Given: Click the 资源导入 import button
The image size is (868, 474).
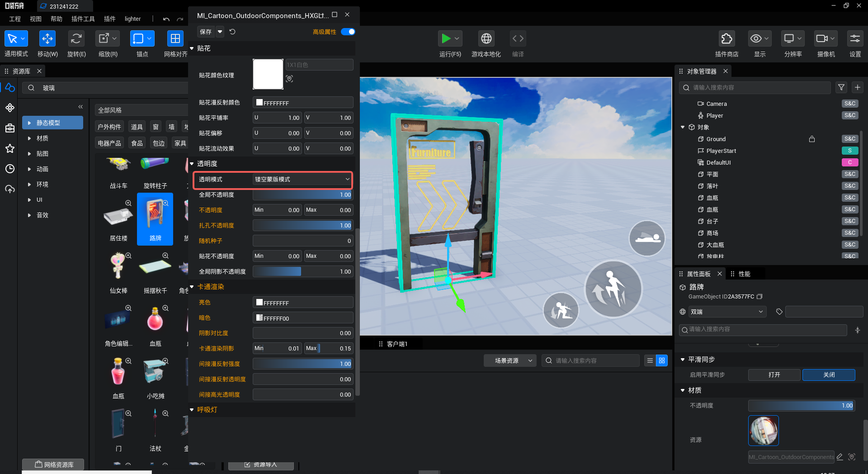Looking at the screenshot, I should point(261,465).
